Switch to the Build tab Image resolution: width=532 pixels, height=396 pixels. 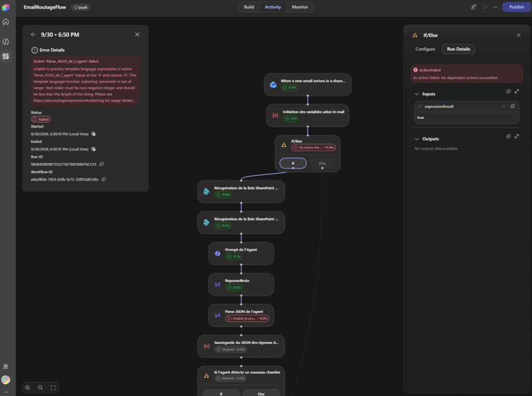click(249, 7)
